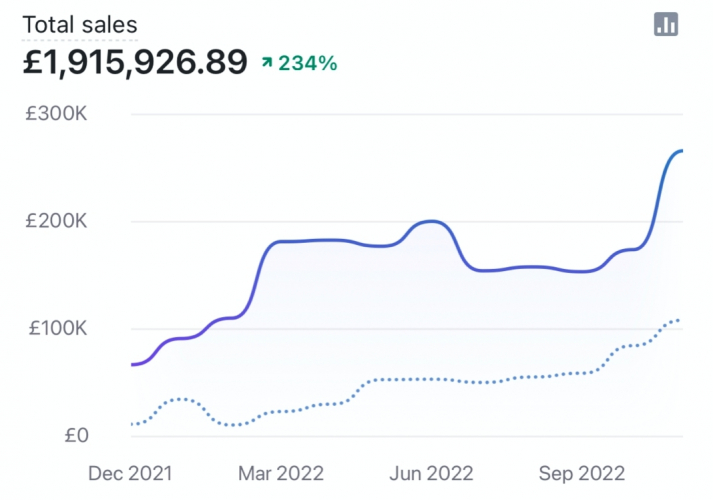Select the Mar 2022 x-axis label
The height and width of the screenshot is (500, 713).
tap(281, 472)
